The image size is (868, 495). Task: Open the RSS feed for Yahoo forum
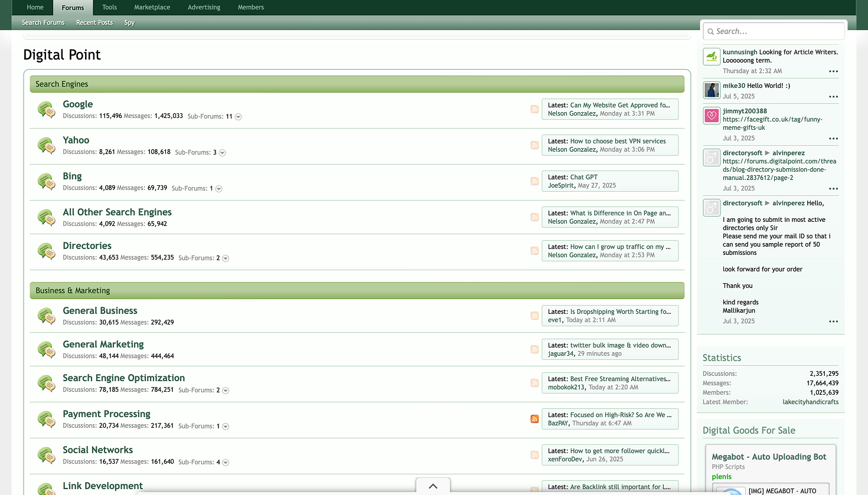(534, 145)
